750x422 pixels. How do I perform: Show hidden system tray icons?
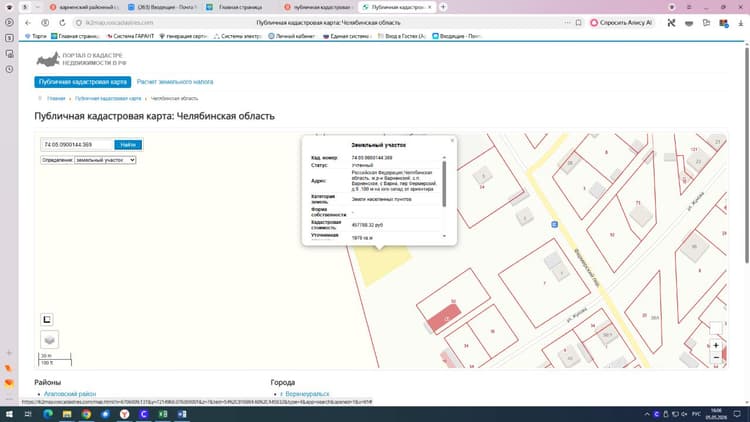647,414
